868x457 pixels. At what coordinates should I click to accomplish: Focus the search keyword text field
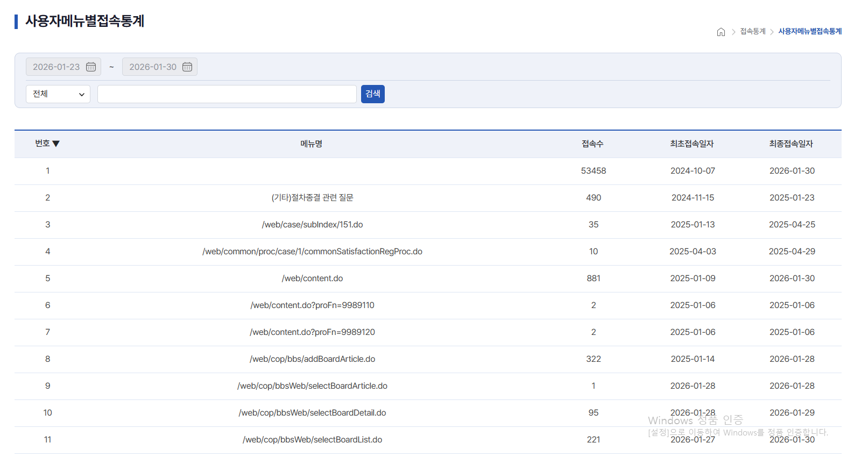227,94
